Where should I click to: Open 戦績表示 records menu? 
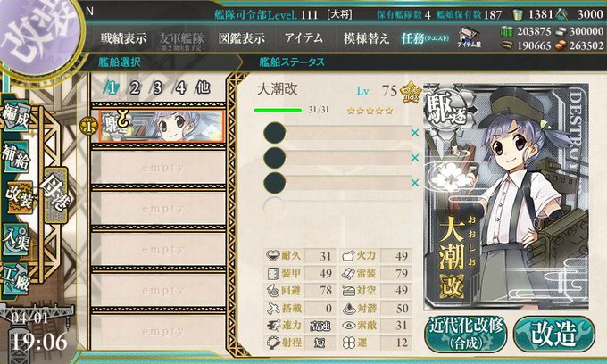[123, 38]
